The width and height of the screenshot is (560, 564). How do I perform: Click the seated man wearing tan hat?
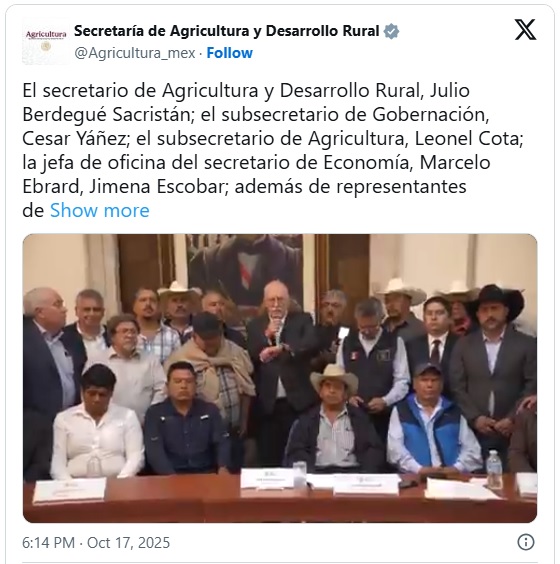click(332, 419)
